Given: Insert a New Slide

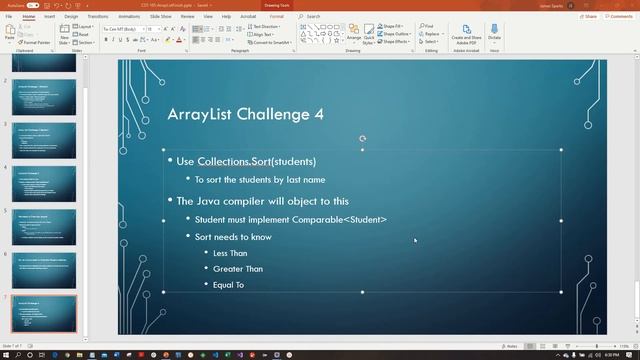Looking at the screenshot, I should coord(64,34).
